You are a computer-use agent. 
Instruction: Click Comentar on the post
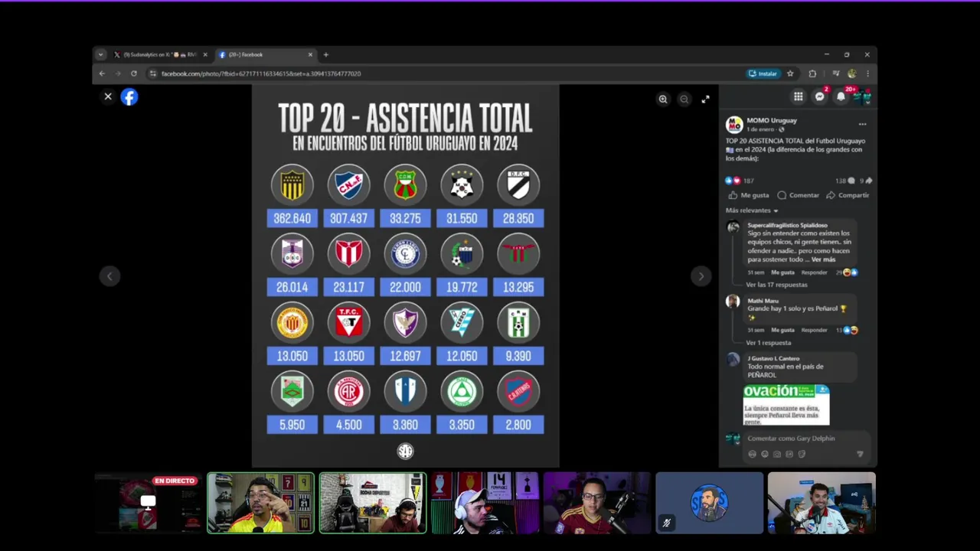point(798,195)
